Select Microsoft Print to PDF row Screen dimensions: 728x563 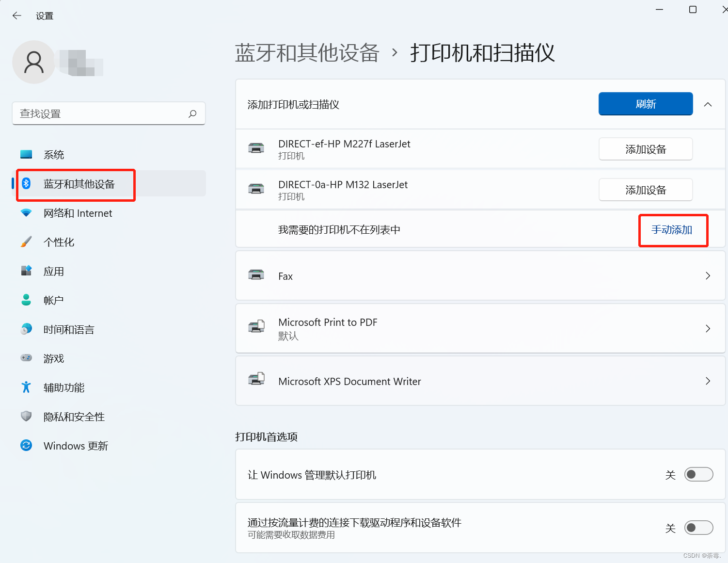click(480, 328)
